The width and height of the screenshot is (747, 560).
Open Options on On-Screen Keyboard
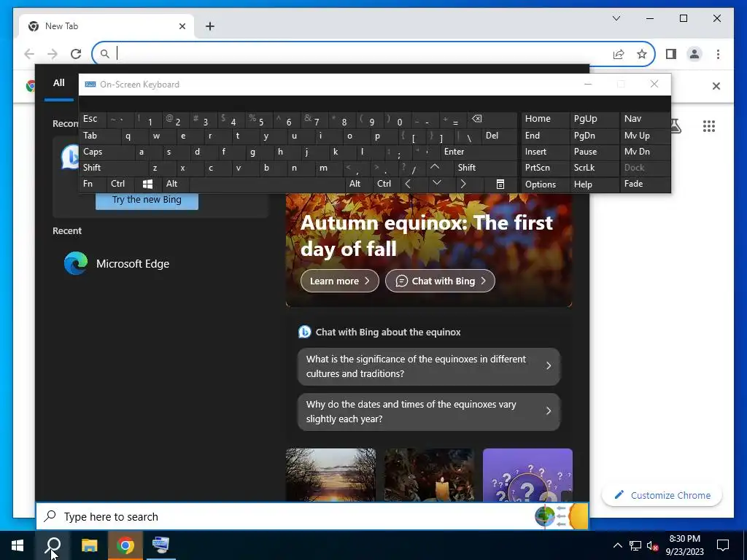point(546,184)
